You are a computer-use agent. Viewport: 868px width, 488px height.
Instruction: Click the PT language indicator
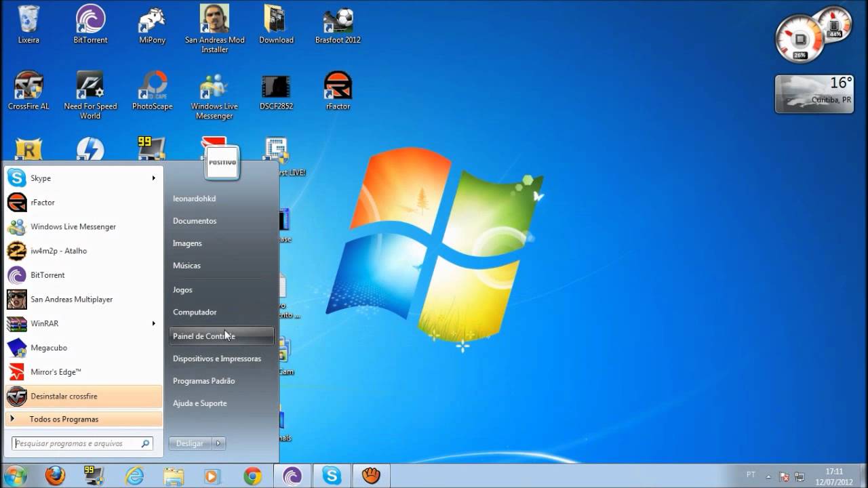click(751, 475)
